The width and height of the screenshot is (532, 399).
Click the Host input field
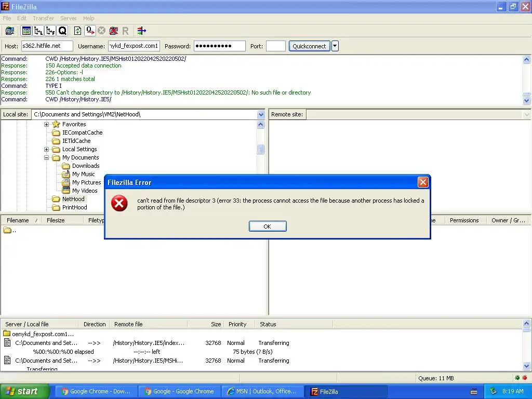(47, 46)
